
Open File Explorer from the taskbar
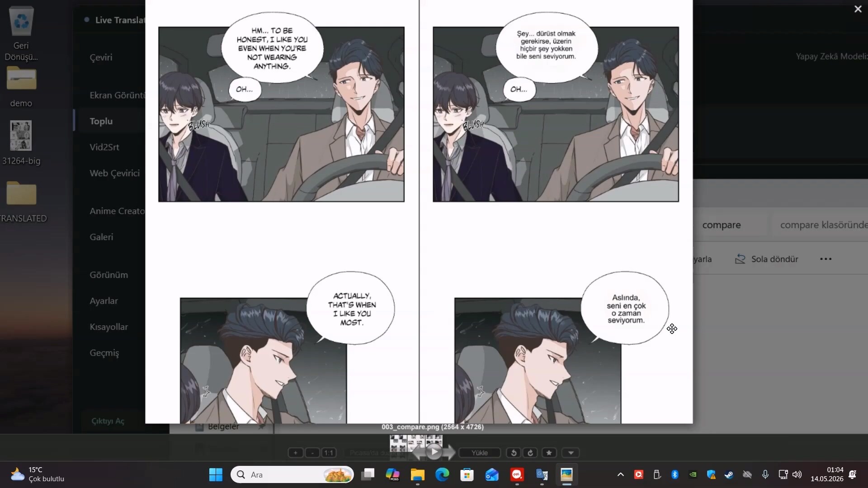[x=417, y=474]
